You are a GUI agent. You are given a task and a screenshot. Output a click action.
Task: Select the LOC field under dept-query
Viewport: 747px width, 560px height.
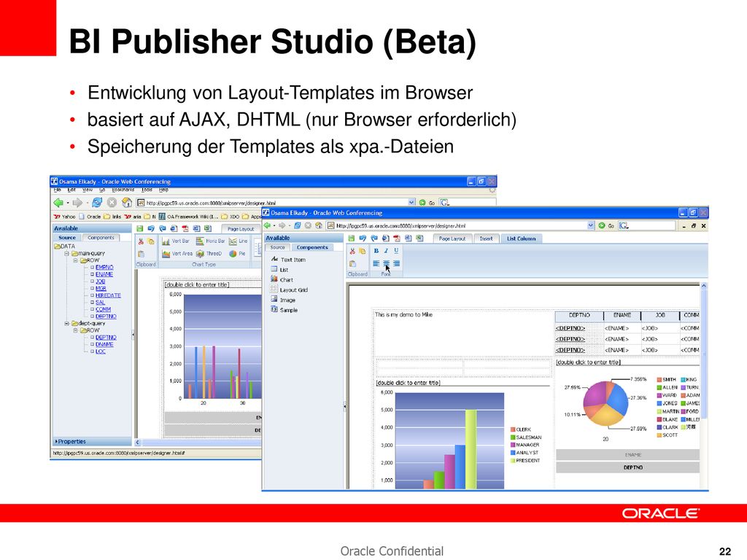(x=101, y=352)
